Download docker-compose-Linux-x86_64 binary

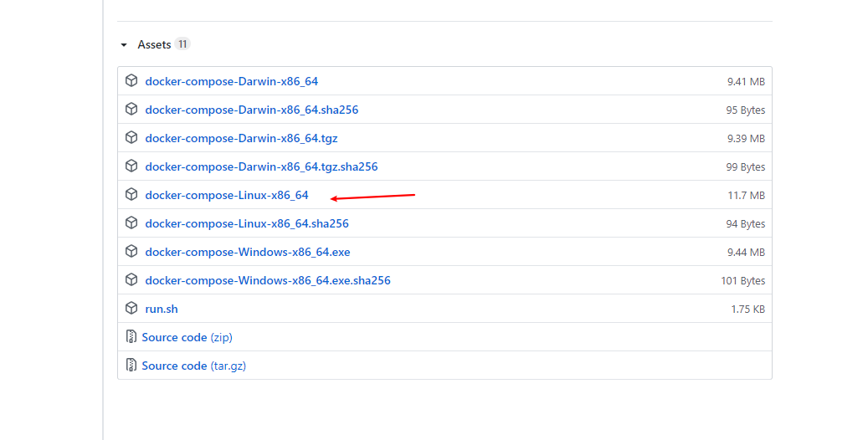(x=226, y=195)
